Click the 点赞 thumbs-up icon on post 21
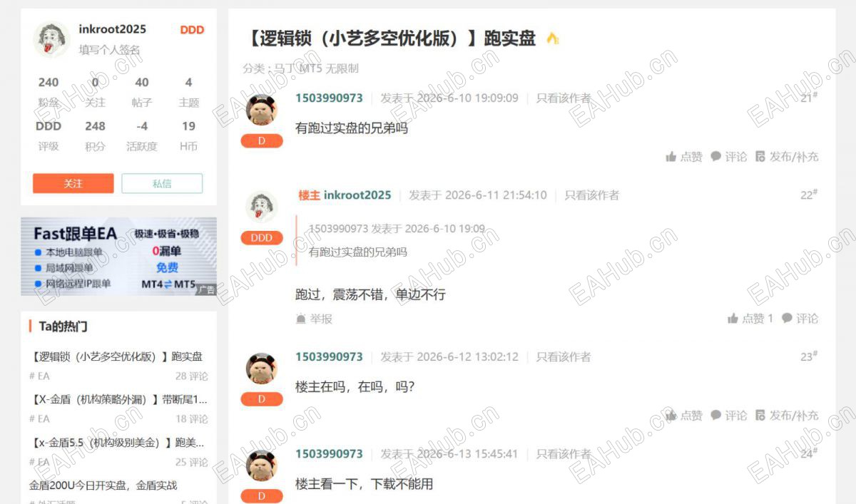 tap(671, 156)
